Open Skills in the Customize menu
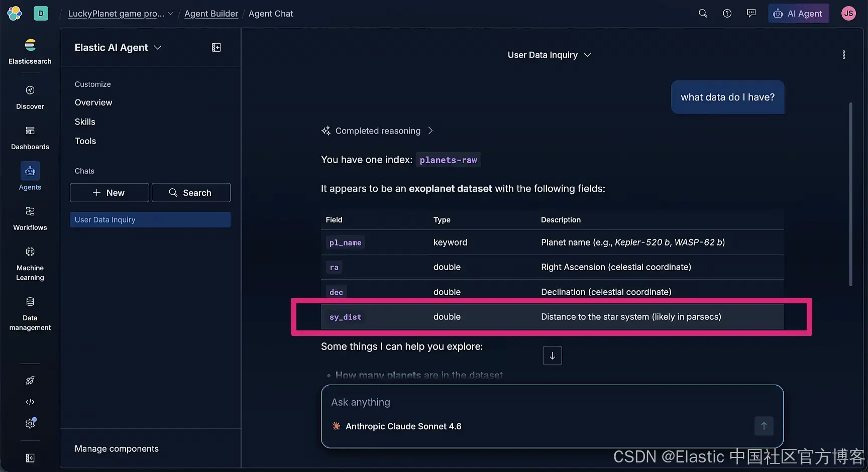This screenshot has width=868, height=472. pyautogui.click(x=85, y=122)
